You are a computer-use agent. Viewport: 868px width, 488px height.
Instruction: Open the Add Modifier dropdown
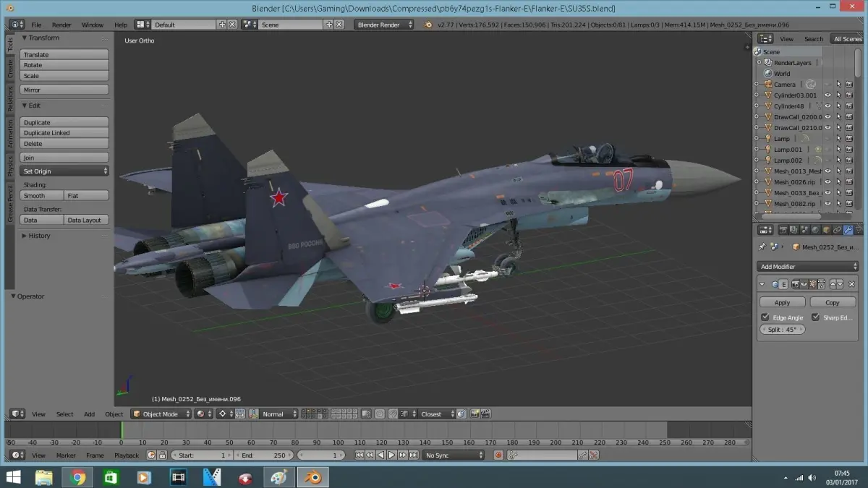tap(808, 267)
